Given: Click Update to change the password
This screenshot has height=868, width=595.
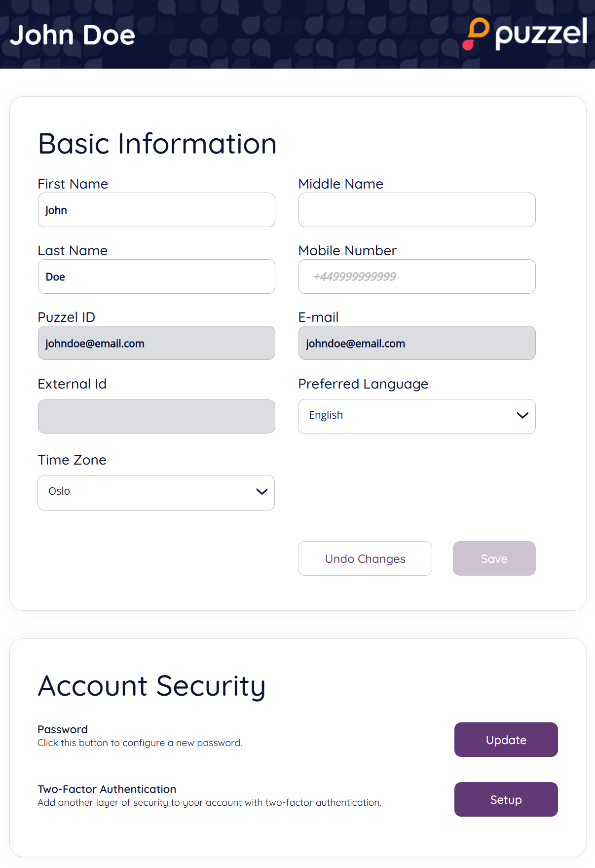Looking at the screenshot, I should 506,740.
